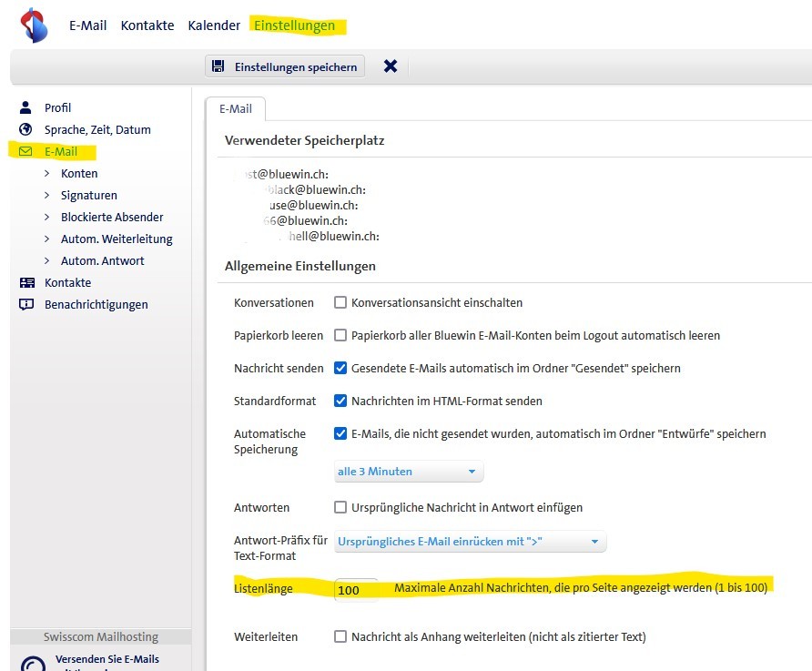The height and width of the screenshot is (671, 812).
Task: Click the Listenlänge input field
Action: click(356, 590)
